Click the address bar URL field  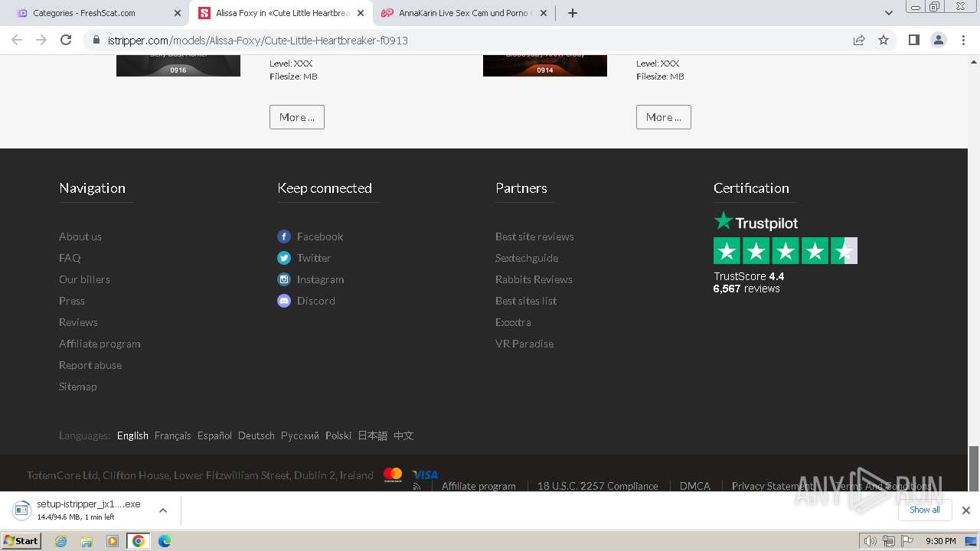(x=475, y=40)
